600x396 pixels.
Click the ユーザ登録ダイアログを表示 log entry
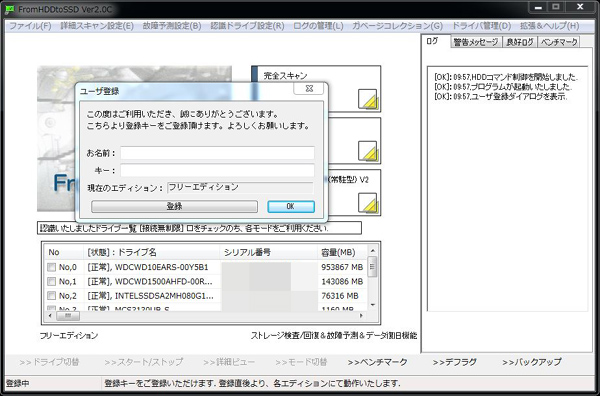click(501, 97)
